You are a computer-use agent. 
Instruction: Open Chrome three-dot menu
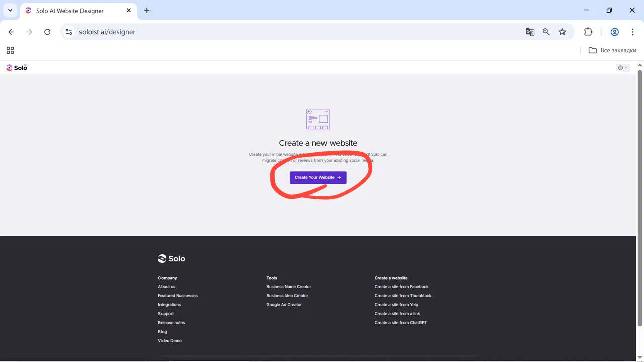click(x=633, y=32)
